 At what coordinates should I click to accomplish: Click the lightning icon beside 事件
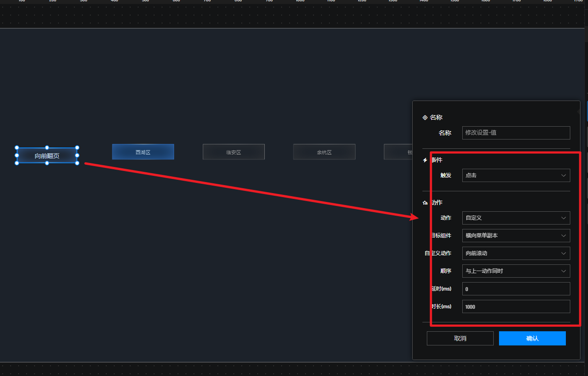425,160
